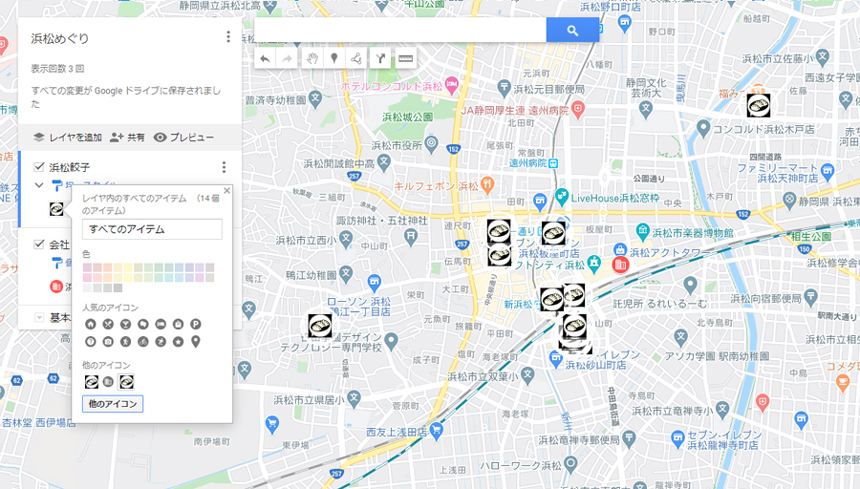Choose the first gyoza icon under 他のアイコン
The height and width of the screenshot is (489, 860).
point(91,382)
